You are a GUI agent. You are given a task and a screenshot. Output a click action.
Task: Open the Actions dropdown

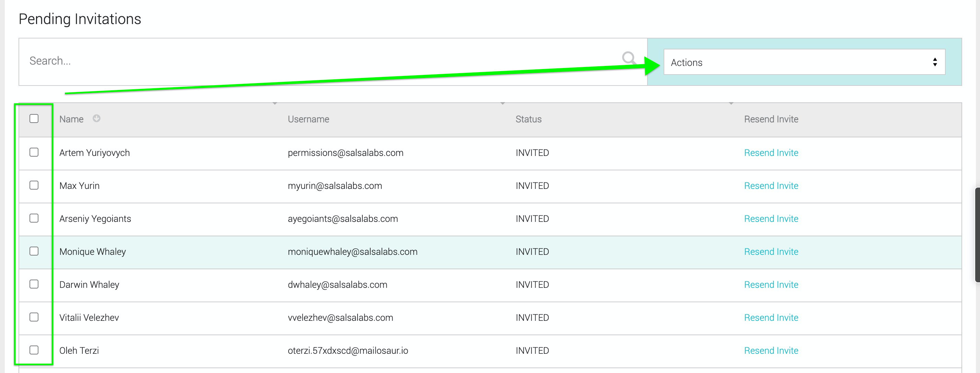tap(804, 62)
